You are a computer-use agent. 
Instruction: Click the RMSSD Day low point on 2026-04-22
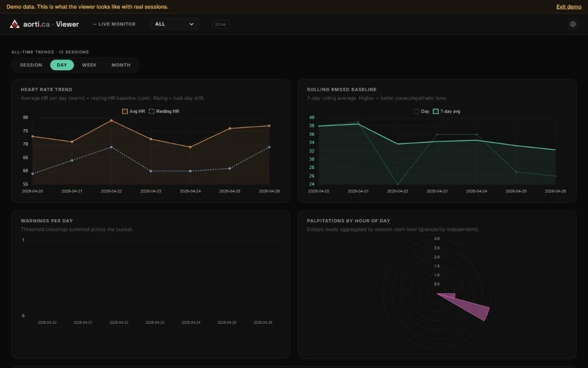pos(397,184)
